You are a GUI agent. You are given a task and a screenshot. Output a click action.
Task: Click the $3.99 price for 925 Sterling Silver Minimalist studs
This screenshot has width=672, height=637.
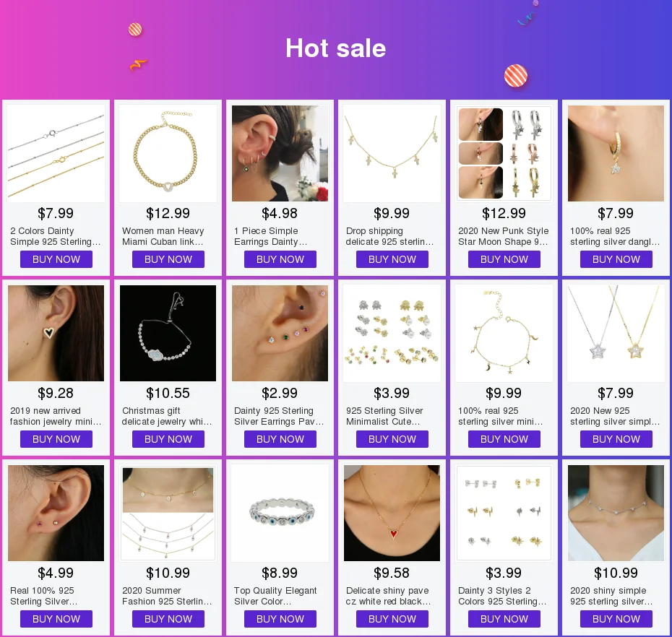(392, 393)
